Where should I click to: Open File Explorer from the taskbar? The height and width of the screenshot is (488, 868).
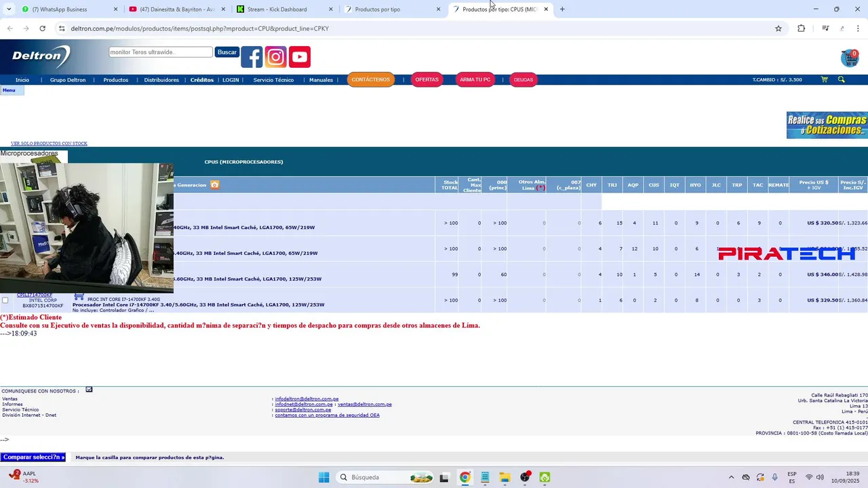tap(505, 477)
